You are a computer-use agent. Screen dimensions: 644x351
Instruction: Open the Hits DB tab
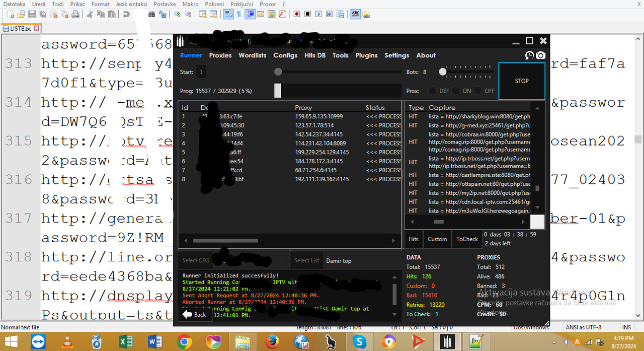(315, 55)
